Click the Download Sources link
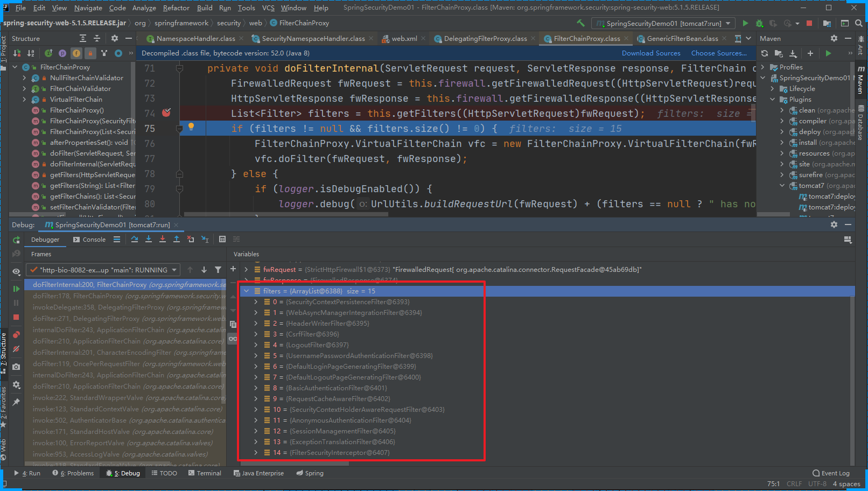The image size is (868, 491). coord(651,53)
